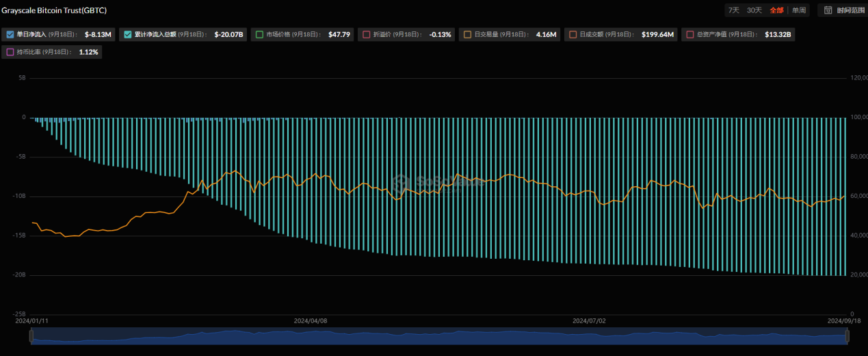This screenshot has width=868, height=356.
Task: Show the 总资产净值 series
Action: [689, 34]
